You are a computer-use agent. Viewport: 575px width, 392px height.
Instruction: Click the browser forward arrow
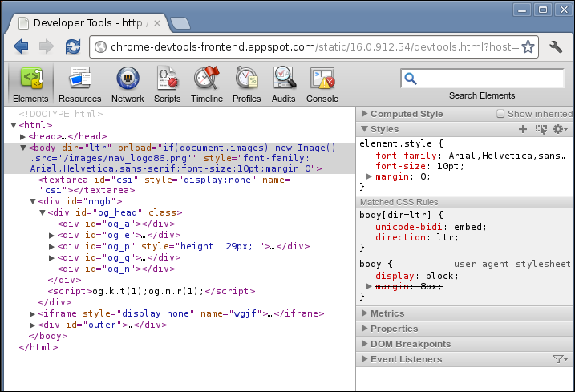(x=47, y=46)
